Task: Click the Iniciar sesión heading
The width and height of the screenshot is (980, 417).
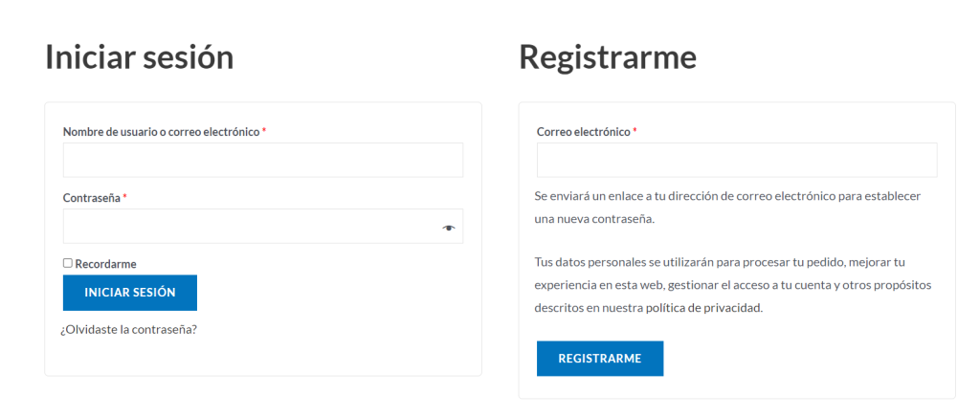Action: [x=140, y=57]
